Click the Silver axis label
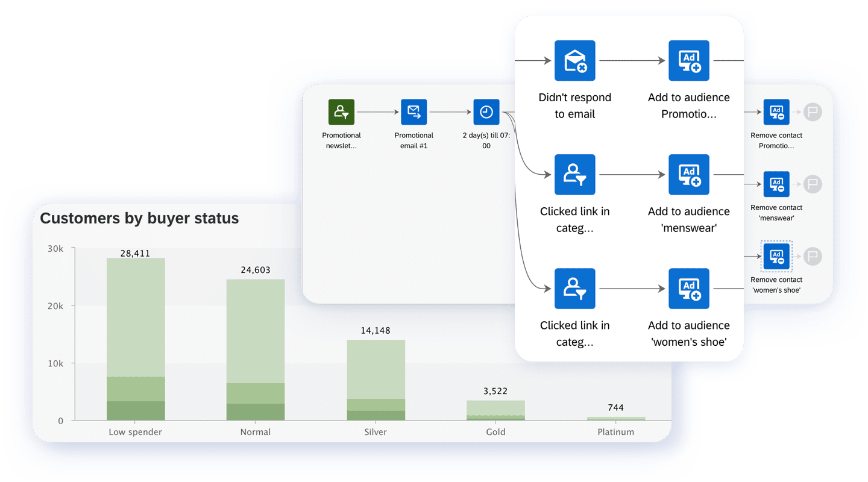Image resolution: width=868 pixels, height=482 pixels. (x=376, y=432)
